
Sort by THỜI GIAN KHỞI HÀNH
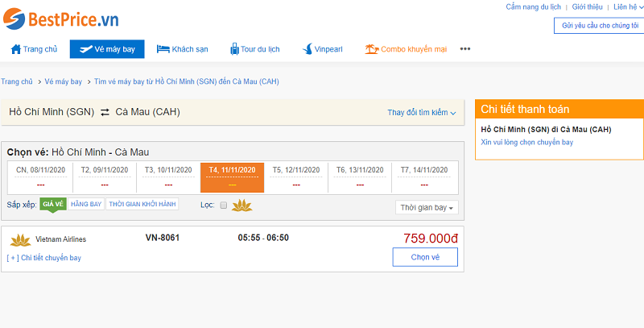(x=142, y=204)
